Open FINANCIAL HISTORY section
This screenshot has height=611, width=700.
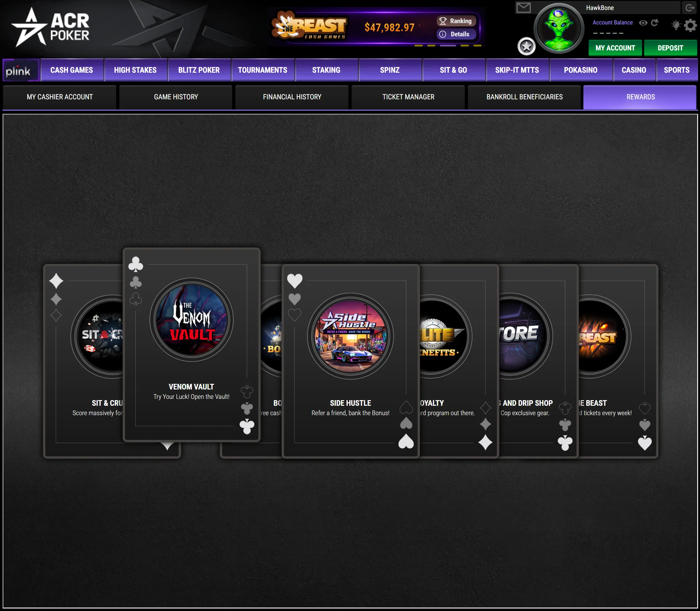pos(292,97)
